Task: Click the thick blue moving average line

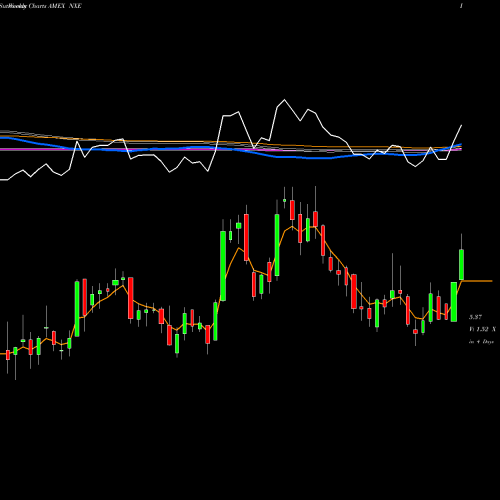Action: (230, 148)
